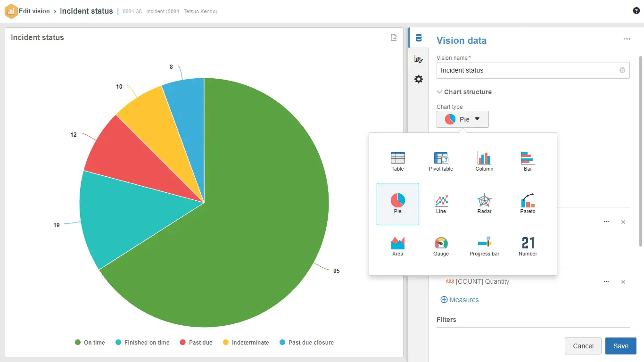Click the green On time color dot
This screenshot has height=362, width=644.
coord(77,342)
